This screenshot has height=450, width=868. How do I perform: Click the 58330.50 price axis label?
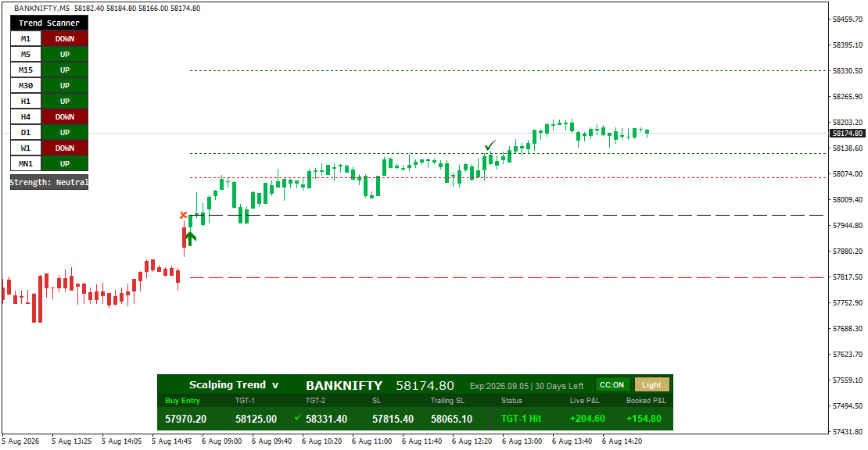coord(848,71)
